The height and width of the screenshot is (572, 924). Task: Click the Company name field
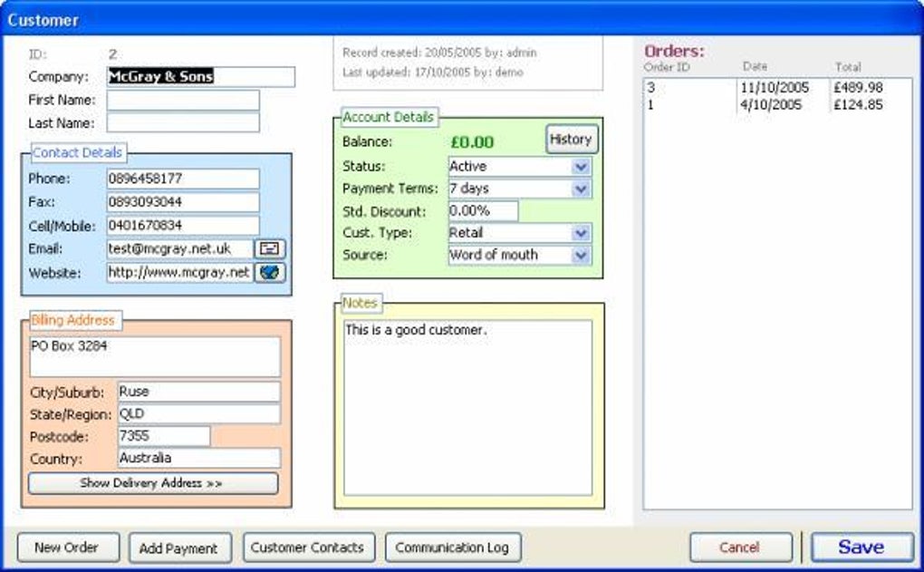click(x=200, y=77)
